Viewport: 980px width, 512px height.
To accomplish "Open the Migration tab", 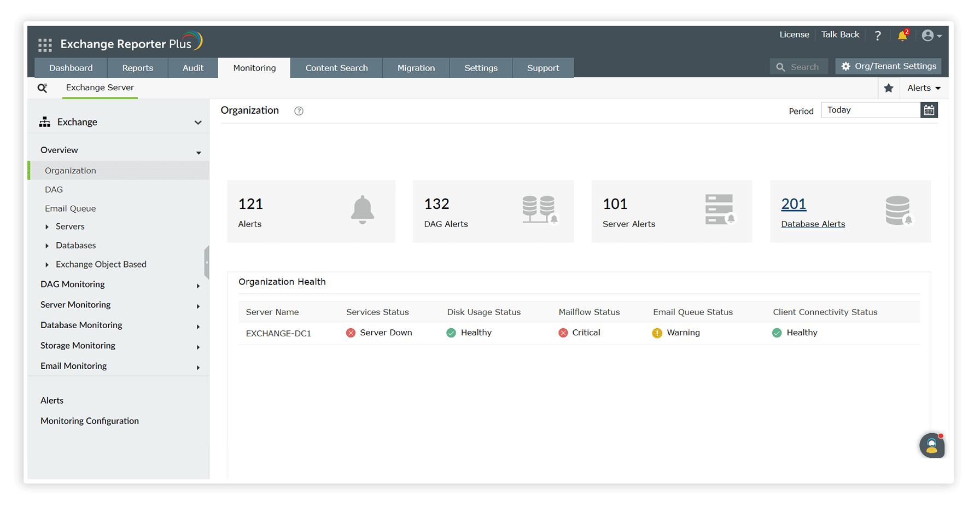I will pos(416,68).
